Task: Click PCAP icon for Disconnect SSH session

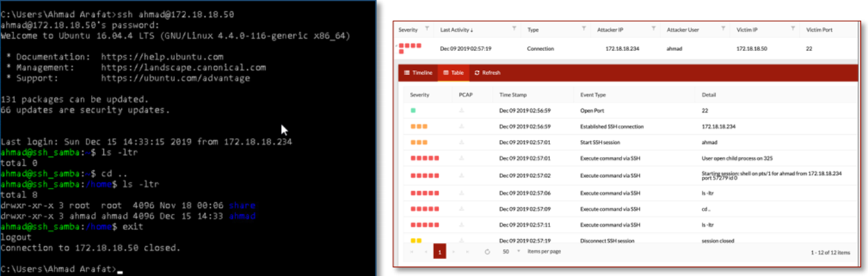Action: [x=462, y=240]
